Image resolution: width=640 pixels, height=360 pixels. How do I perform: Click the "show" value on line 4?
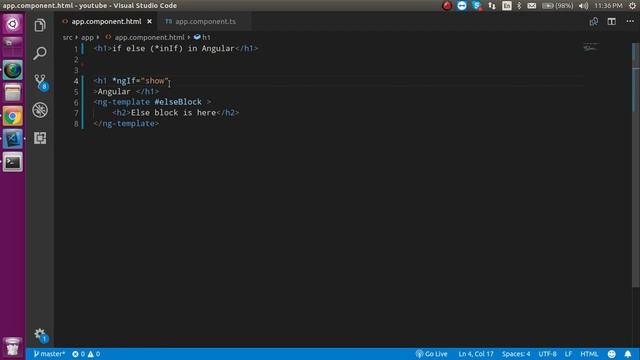(155, 81)
